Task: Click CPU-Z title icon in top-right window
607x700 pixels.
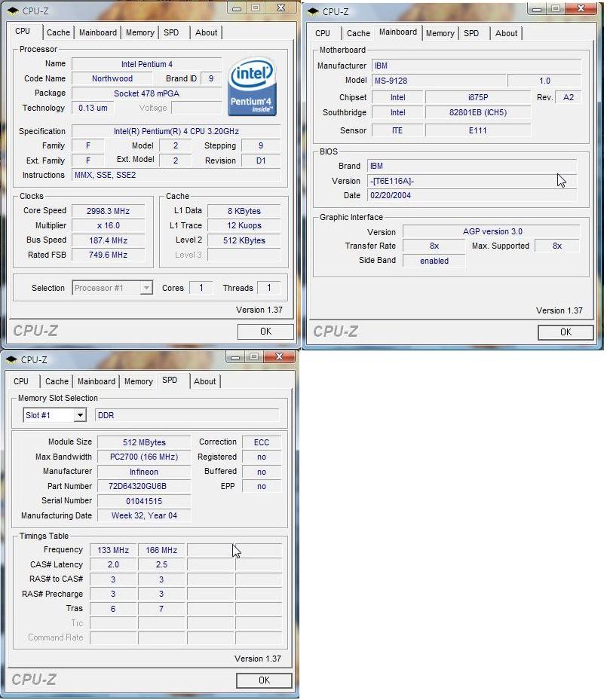Action: 314,11
